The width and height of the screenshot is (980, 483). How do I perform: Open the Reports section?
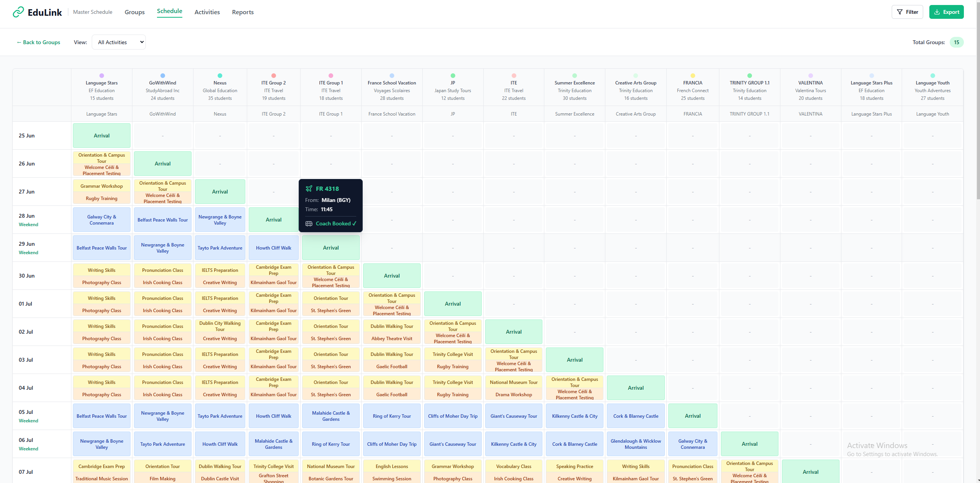click(242, 12)
